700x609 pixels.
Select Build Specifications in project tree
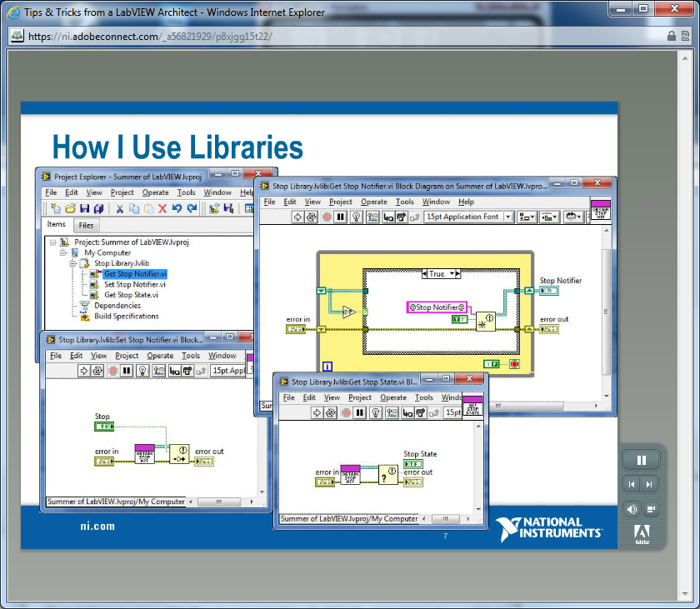[127, 317]
